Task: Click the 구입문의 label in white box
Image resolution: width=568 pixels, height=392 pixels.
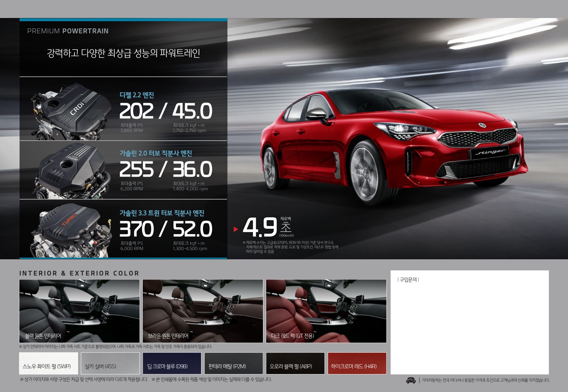Action: [408, 279]
